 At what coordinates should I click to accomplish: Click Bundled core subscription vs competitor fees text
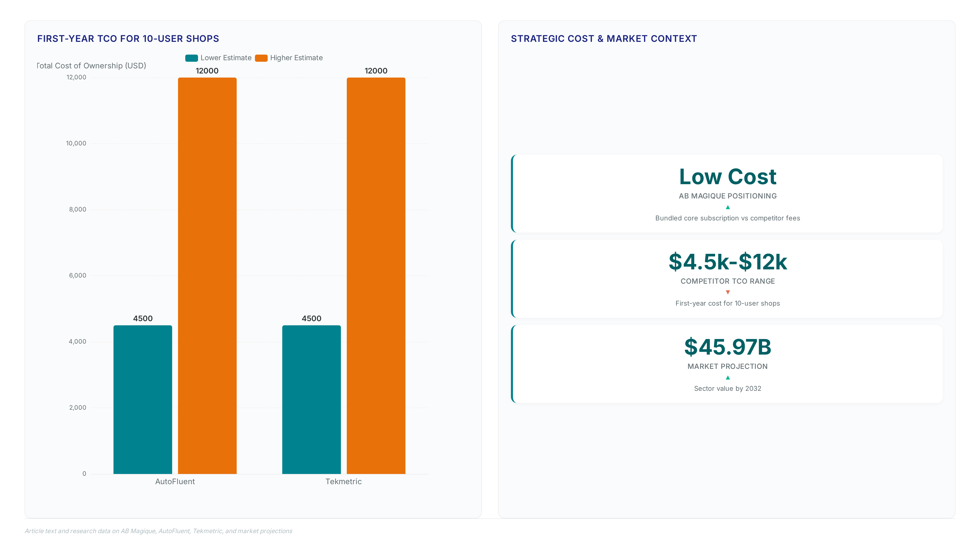point(727,218)
